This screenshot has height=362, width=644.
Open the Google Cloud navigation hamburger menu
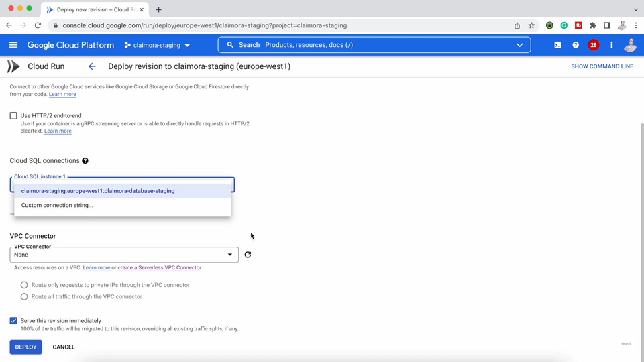point(13,45)
